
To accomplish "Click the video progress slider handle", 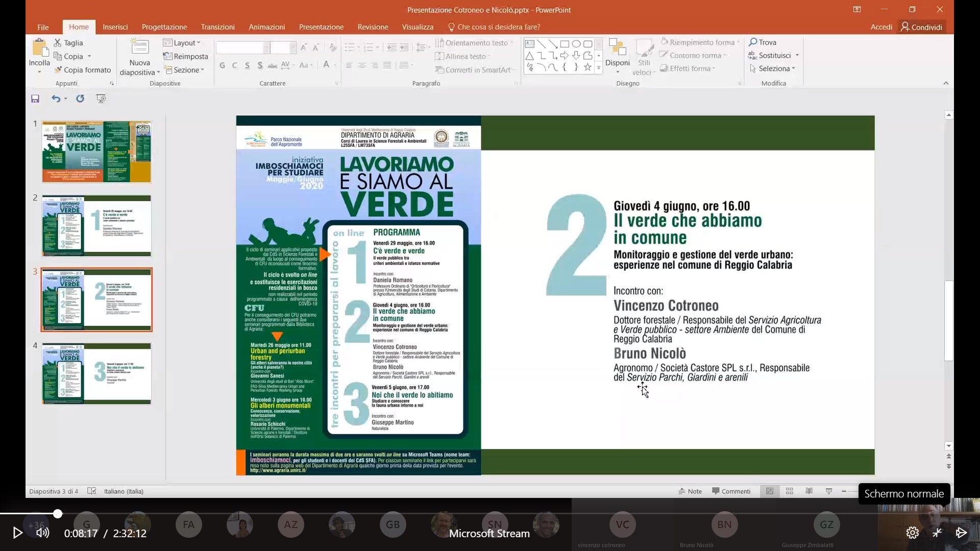I will [58, 514].
